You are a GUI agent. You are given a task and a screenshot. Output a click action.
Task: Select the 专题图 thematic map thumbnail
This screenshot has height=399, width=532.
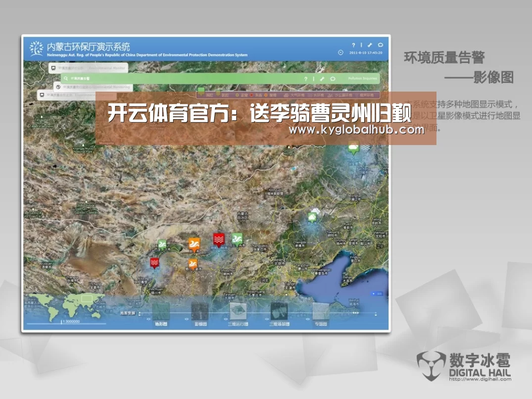pos(321,311)
